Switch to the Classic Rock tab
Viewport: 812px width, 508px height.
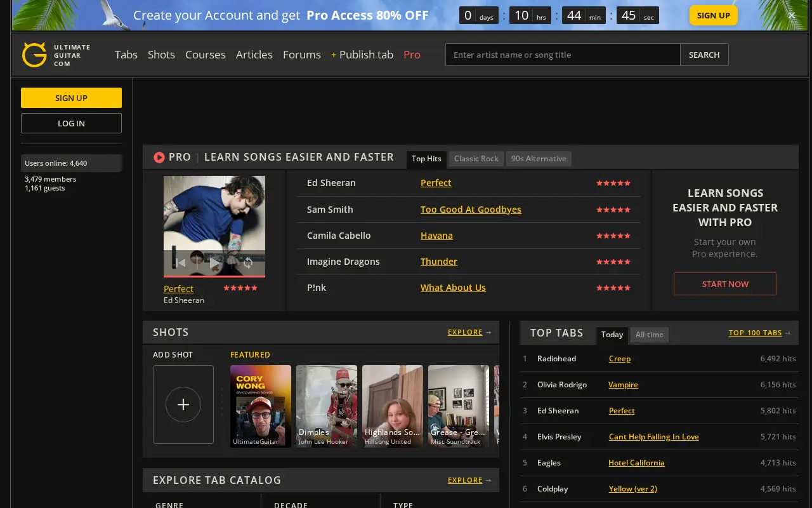click(476, 159)
